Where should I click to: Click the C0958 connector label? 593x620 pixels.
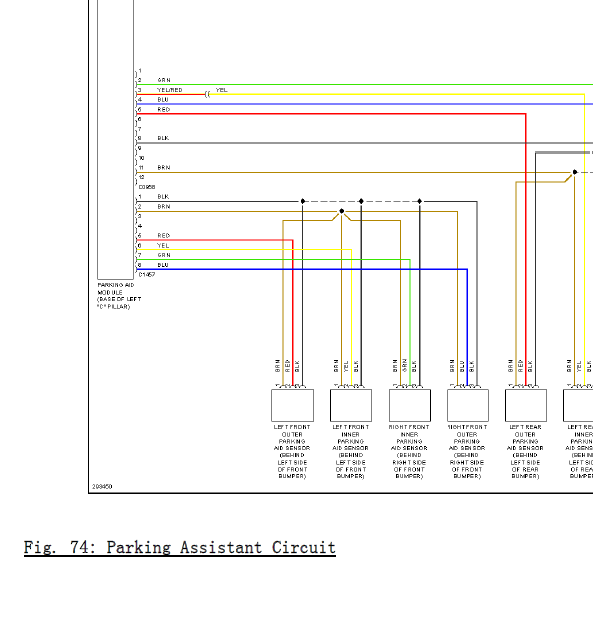[x=147, y=187]
